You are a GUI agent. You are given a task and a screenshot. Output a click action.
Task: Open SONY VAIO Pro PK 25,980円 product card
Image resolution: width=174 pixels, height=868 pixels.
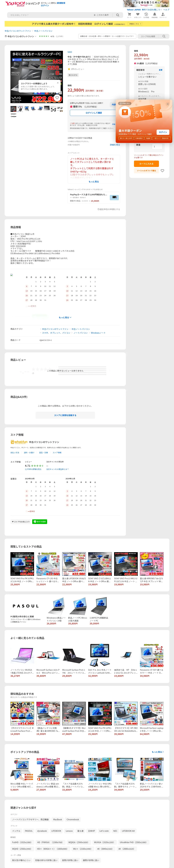22,569
